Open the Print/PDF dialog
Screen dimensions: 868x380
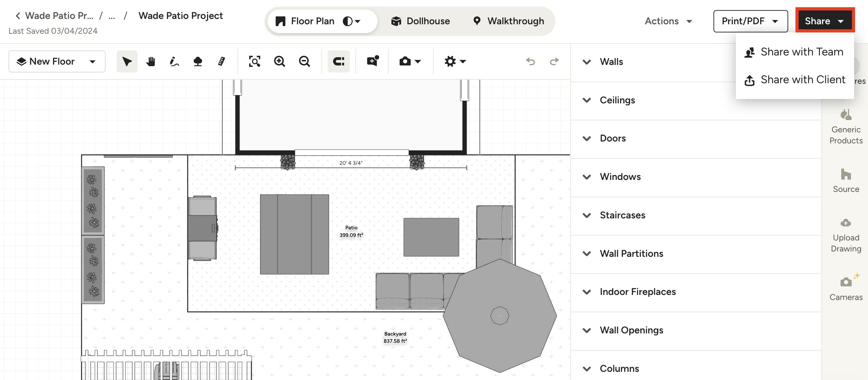(x=749, y=20)
